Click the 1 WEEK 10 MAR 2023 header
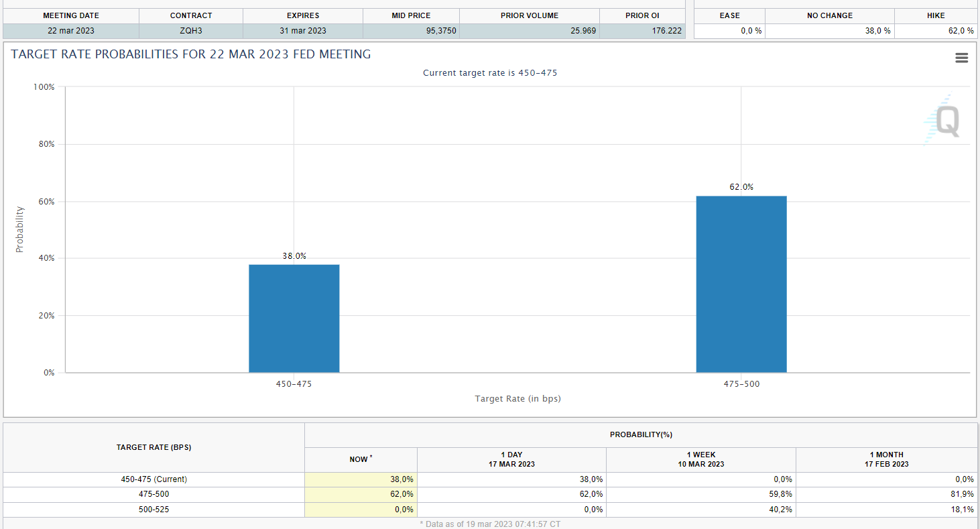 [x=700, y=459]
